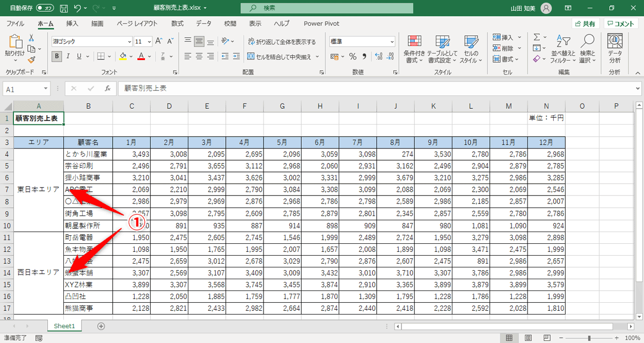Screen dimensions: 644x343
Task: Open the font size dropdown
Action: pyautogui.click(x=149, y=41)
